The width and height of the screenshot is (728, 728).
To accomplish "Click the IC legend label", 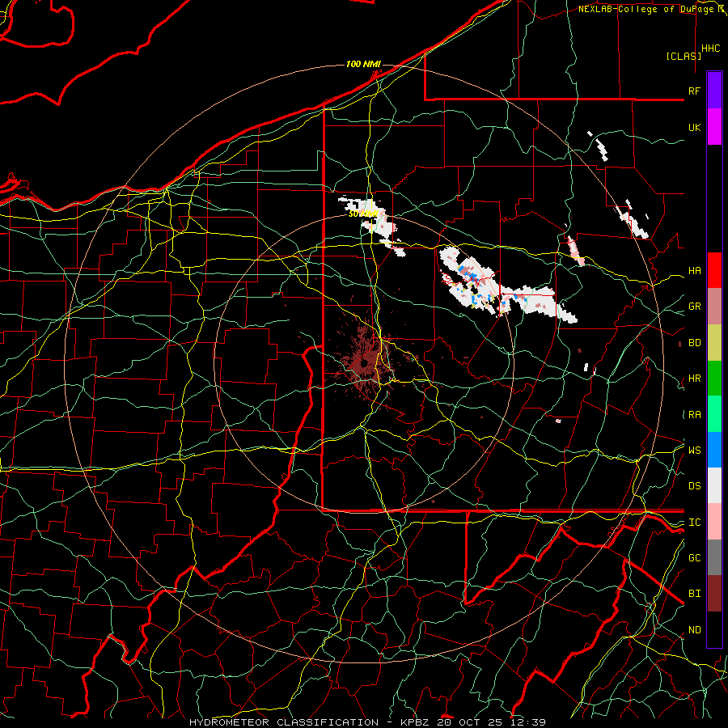I will coord(695,523).
